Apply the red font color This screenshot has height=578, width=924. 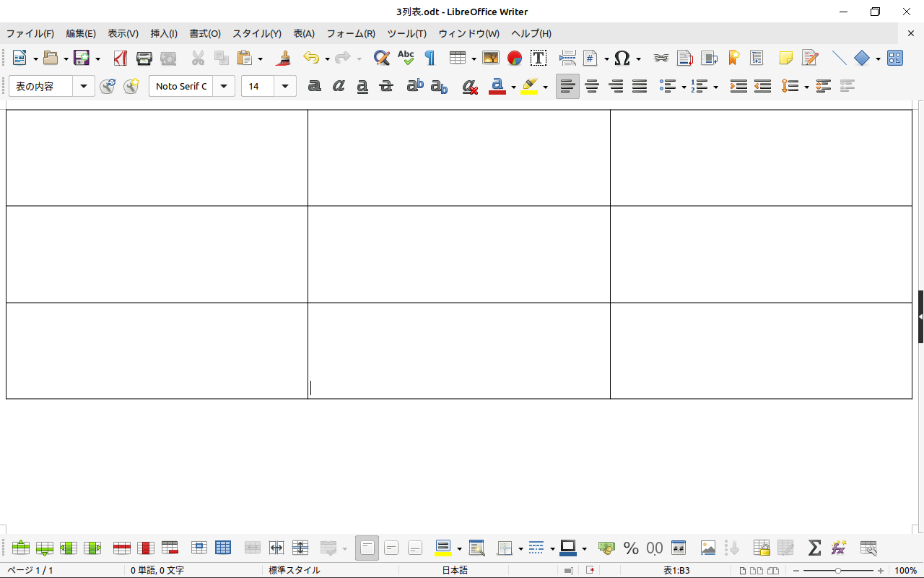(x=497, y=87)
